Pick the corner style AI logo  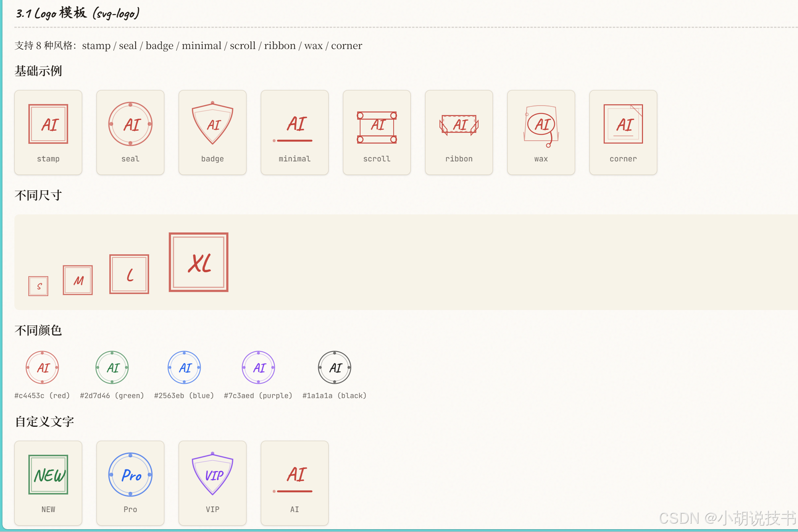[623, 124]
